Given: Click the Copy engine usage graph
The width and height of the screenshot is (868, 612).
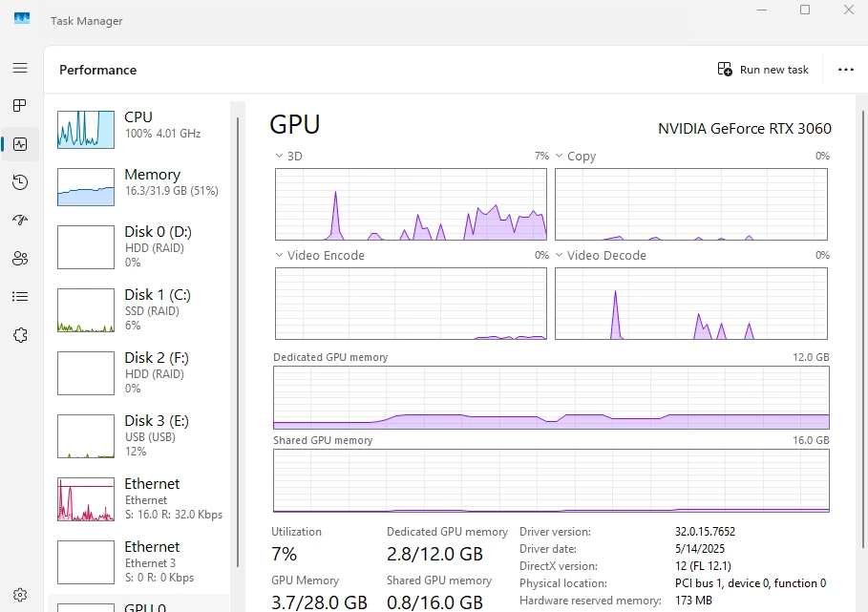Looking at the screenshot, I should (x=690, y=204).
